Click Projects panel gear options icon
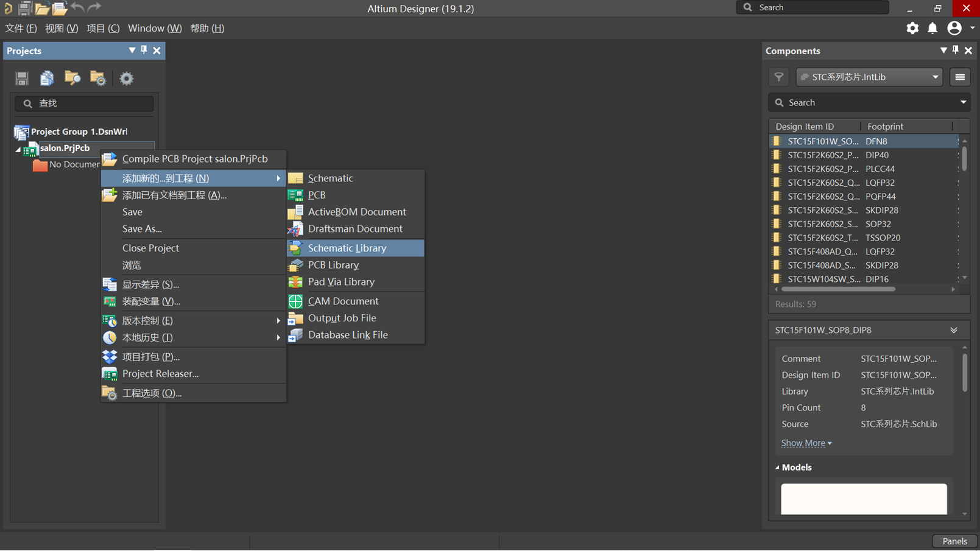Screen dimensions: 980x551 tap(126, 78)
